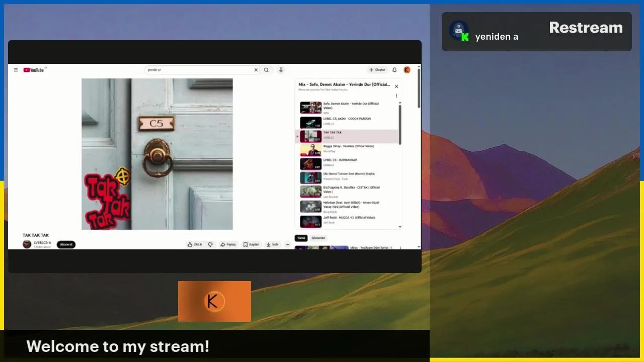Screen dimensions: 644x362
Task: Open the YouTube hamburger guide menu
Action: point(16,70)
